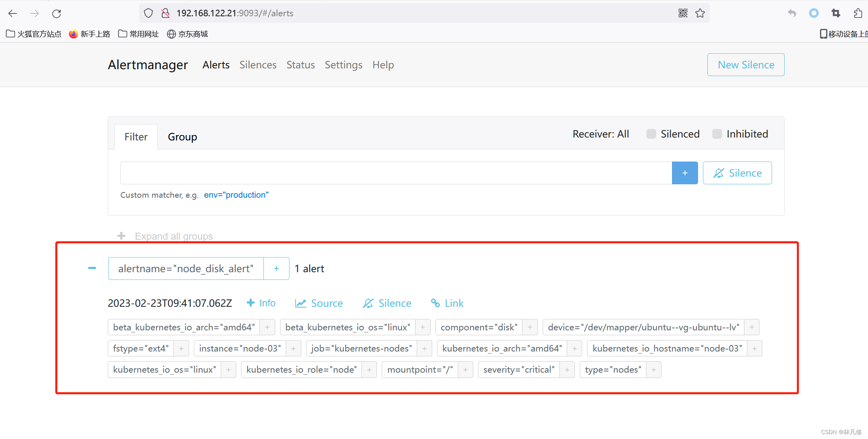Click the undo arrow toolbar icon
Viewport: 868px width, 439px height.
click(x=792, y=13)
